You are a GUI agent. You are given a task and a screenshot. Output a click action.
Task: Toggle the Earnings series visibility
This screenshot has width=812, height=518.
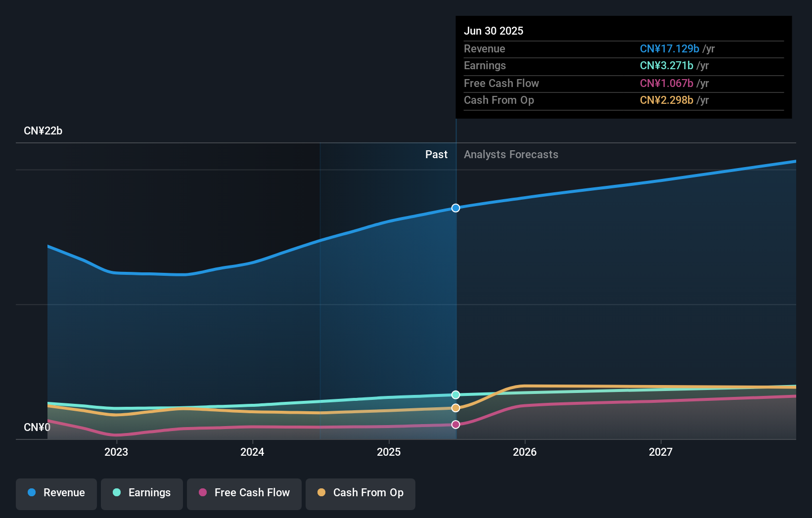click(x=142, y=493)
